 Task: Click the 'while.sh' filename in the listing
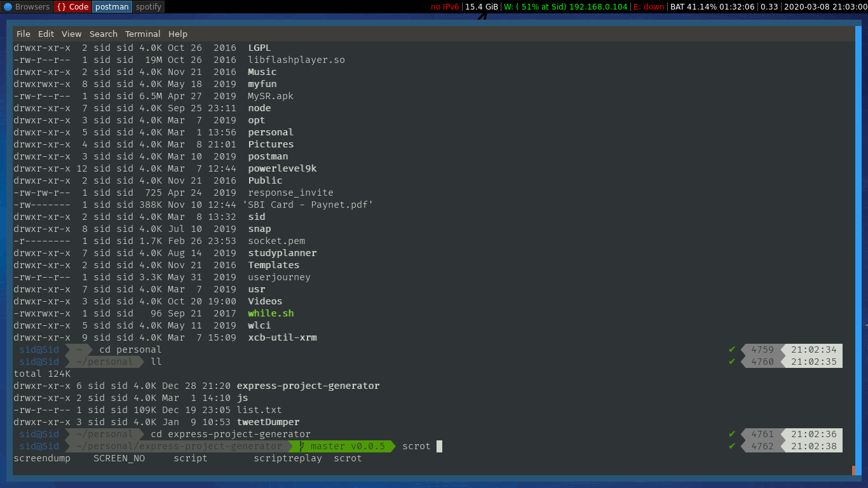271,313
